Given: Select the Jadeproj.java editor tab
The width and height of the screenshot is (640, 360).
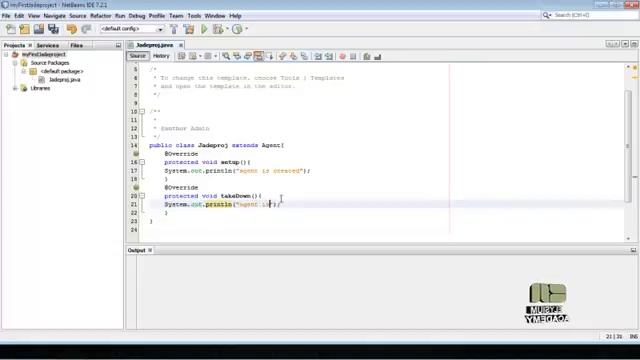Looking at the screenshot, I should [154, 45].
